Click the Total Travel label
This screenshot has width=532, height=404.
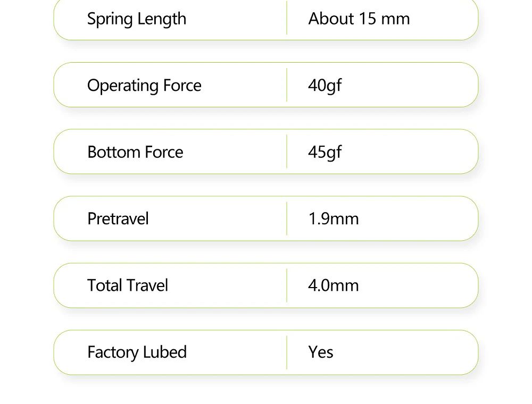128,285
